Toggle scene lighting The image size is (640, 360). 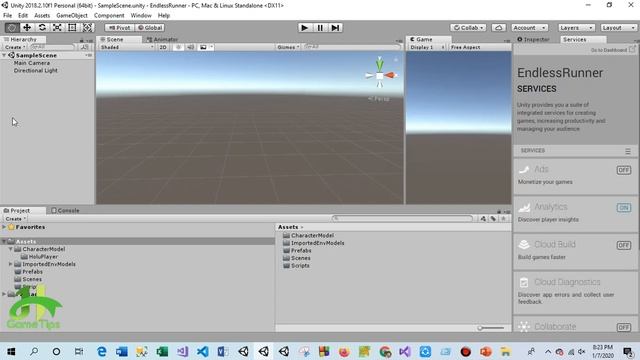point(178,47)
